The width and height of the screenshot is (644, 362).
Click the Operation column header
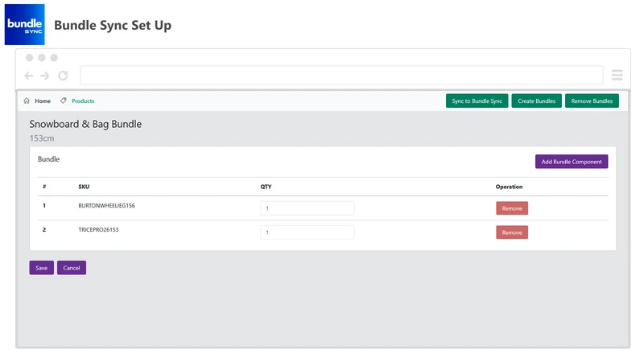tap(509, 187)
